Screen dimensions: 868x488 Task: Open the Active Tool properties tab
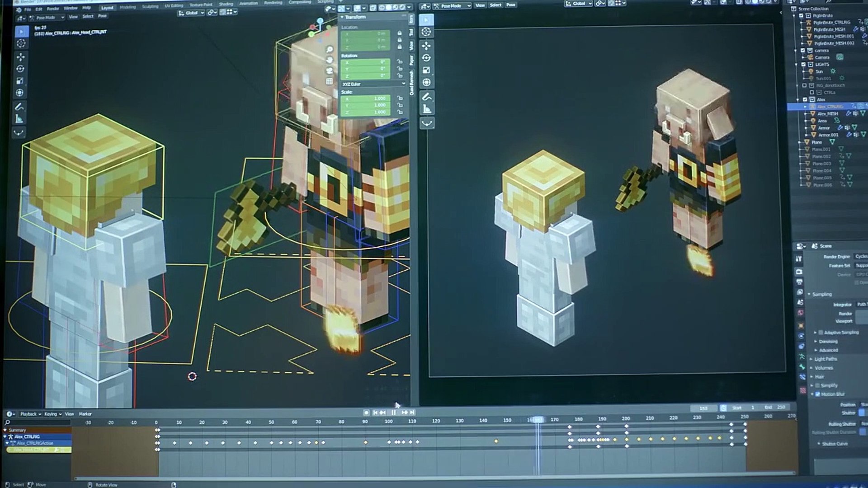[799, 259]
